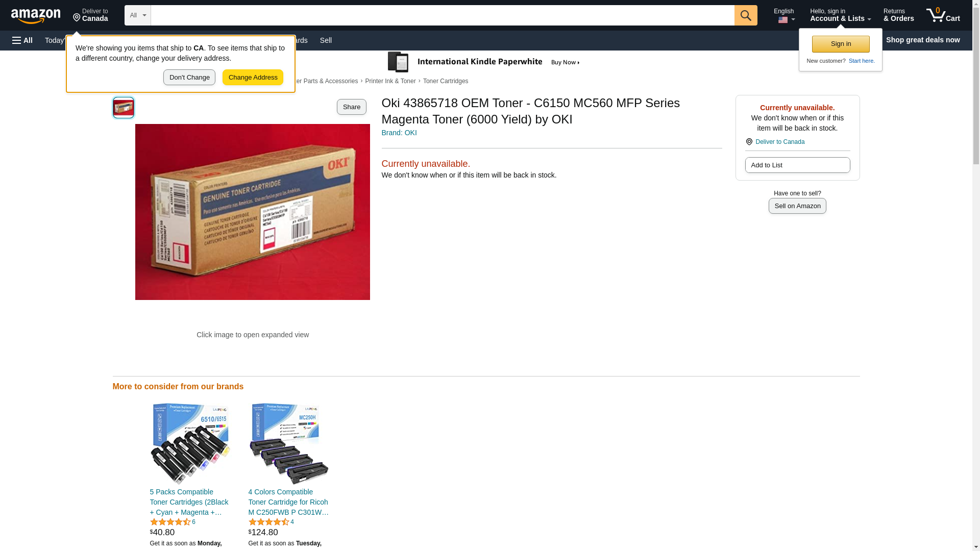Follow the Brand: OKI link

click(399, 133)
